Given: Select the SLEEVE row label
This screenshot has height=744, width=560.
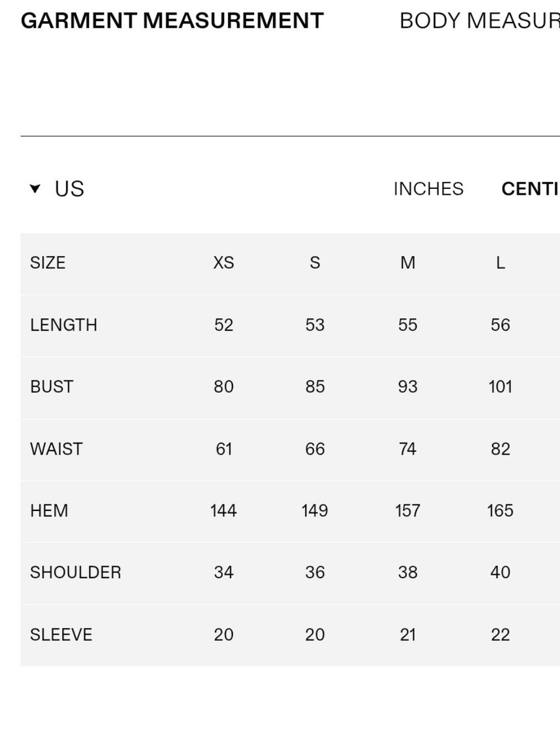Looking at the screenshot, I should click(x=61, y=634).
